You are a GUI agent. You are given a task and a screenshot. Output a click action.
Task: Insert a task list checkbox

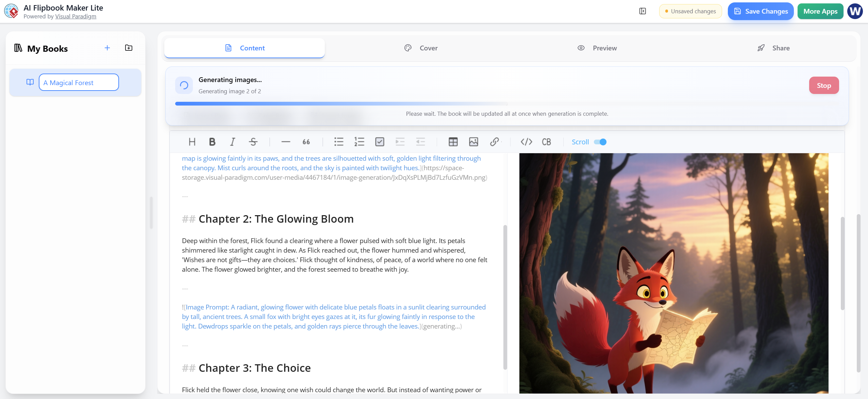point(380,142)
